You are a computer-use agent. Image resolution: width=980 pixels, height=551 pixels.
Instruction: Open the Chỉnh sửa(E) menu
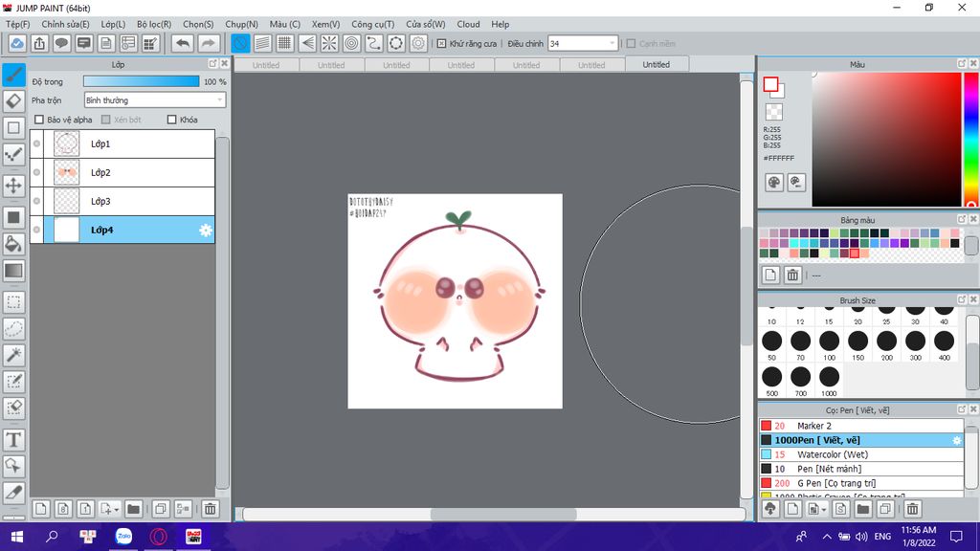66,24
